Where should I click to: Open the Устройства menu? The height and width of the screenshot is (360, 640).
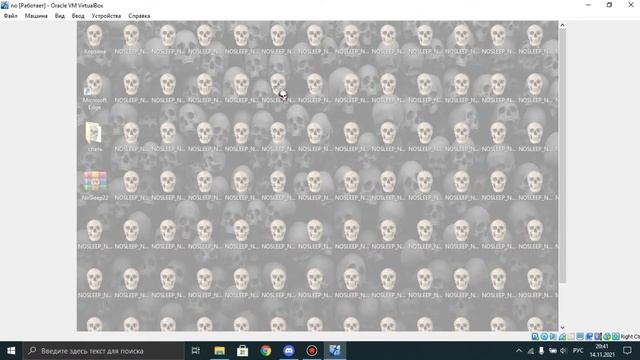point(106,16)
